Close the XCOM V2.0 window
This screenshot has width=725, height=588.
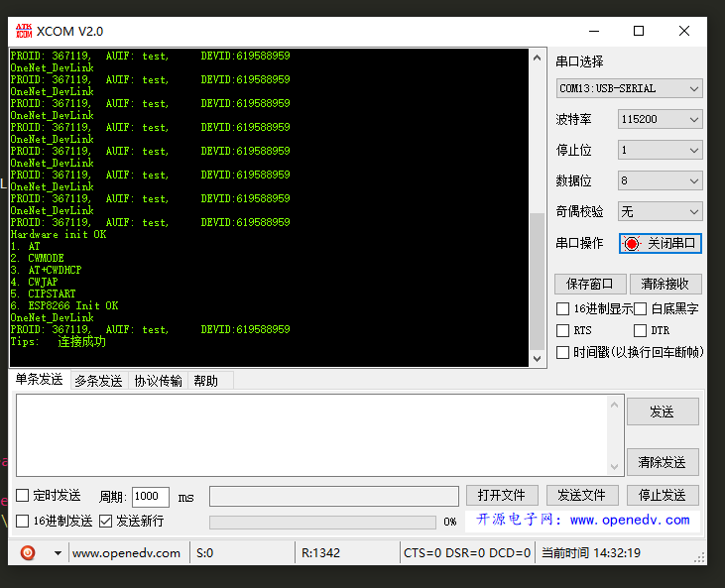click(x=684, y=31)
